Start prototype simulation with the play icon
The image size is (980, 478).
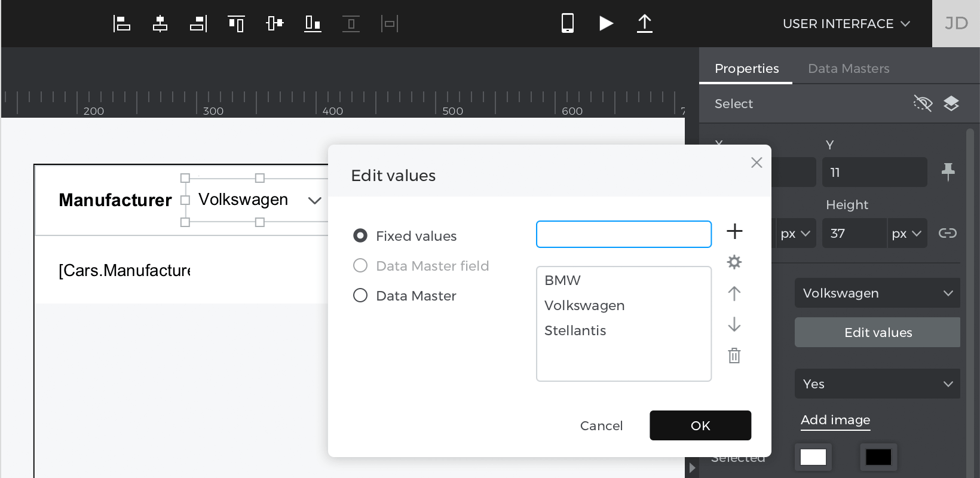pyautogui.click(x=606, y=23)
